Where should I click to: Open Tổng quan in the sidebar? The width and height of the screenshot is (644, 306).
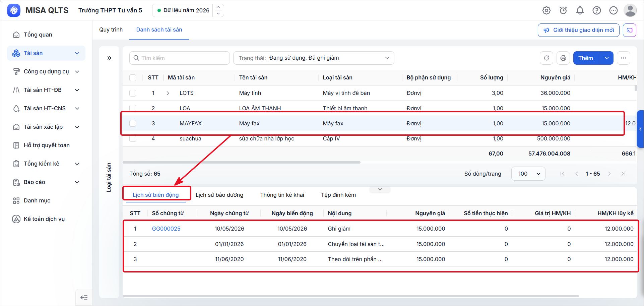46,35
